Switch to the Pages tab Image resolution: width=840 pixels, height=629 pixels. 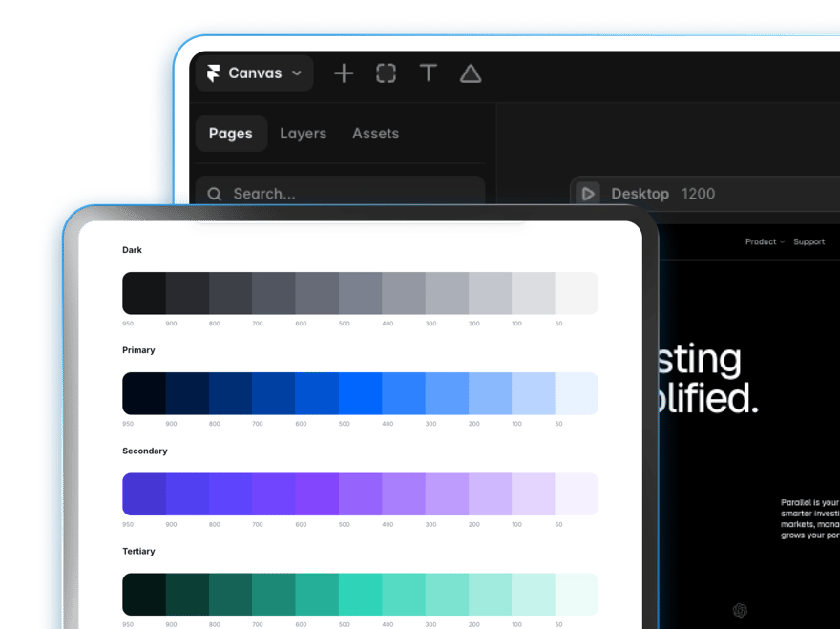(x=231, y=134)
